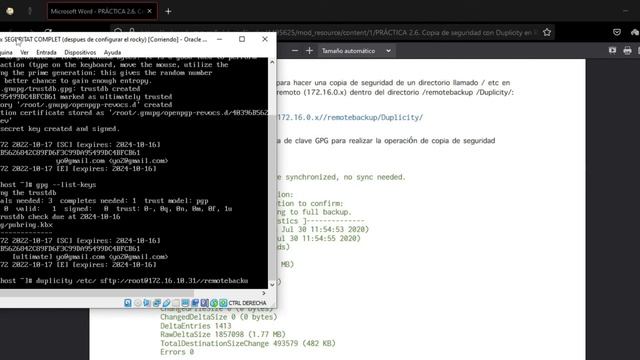Screen dimensions: 640x360
Task: Maximize the VirtualBox VM window
Action: point(242,39)
